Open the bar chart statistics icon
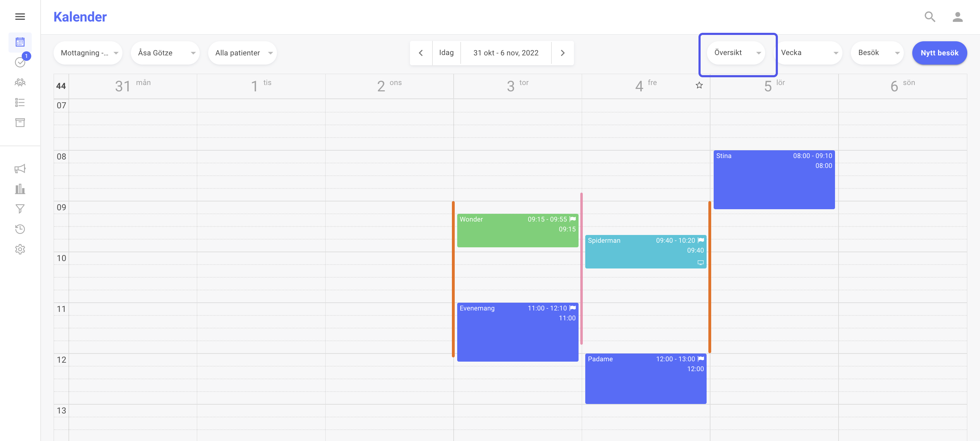The width and height of the screenshot is (980, 441). pos(20,189)
